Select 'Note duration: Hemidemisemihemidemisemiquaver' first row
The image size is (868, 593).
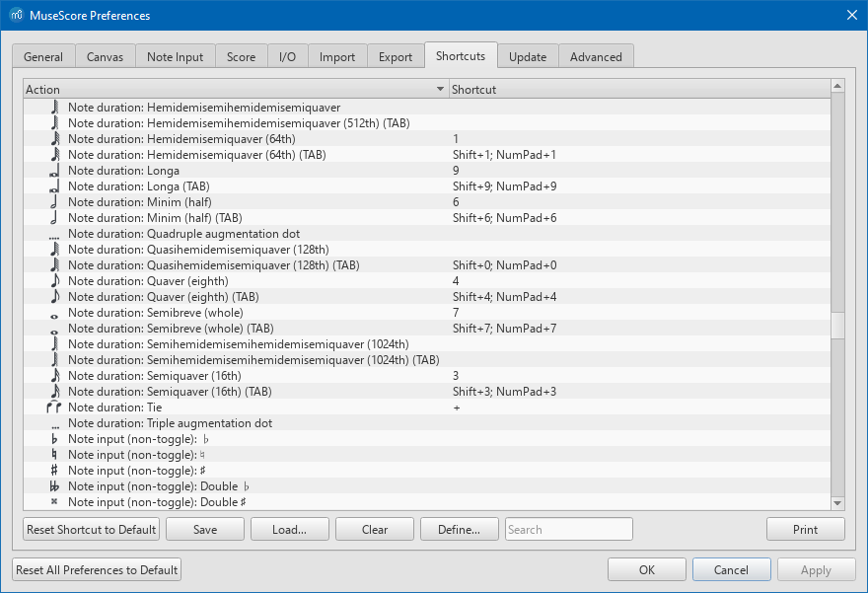[x=204, y=108]
